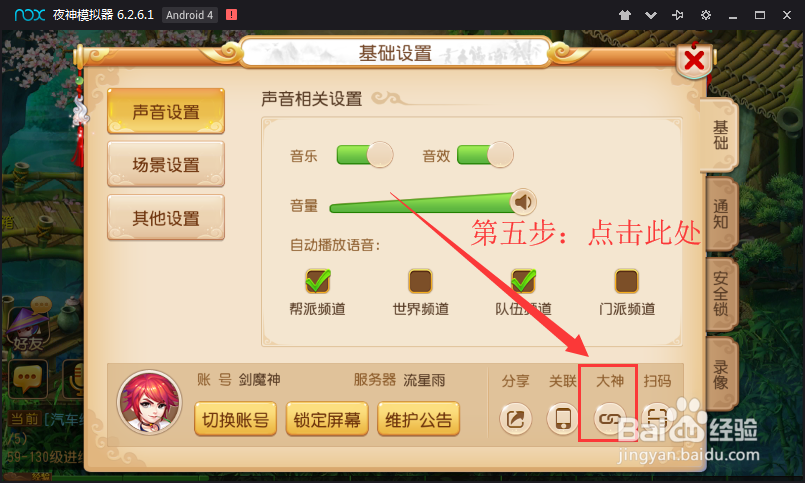Screen dimensions: 805x483
Task: Toggle the 音效 sound effects switch
Action: pos(485,154)
